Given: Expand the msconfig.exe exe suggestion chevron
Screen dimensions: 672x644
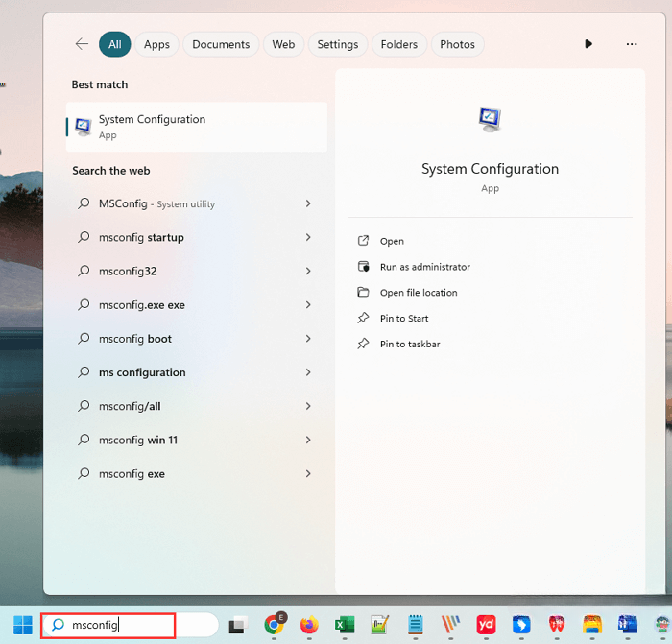Looking at the screenshot, I should [x=308, y=304].
